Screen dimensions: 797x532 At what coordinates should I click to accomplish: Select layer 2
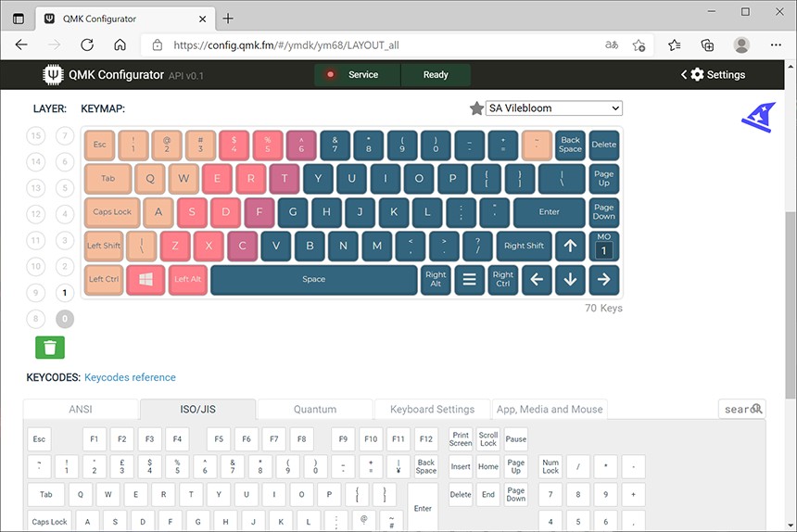[65, 266]
